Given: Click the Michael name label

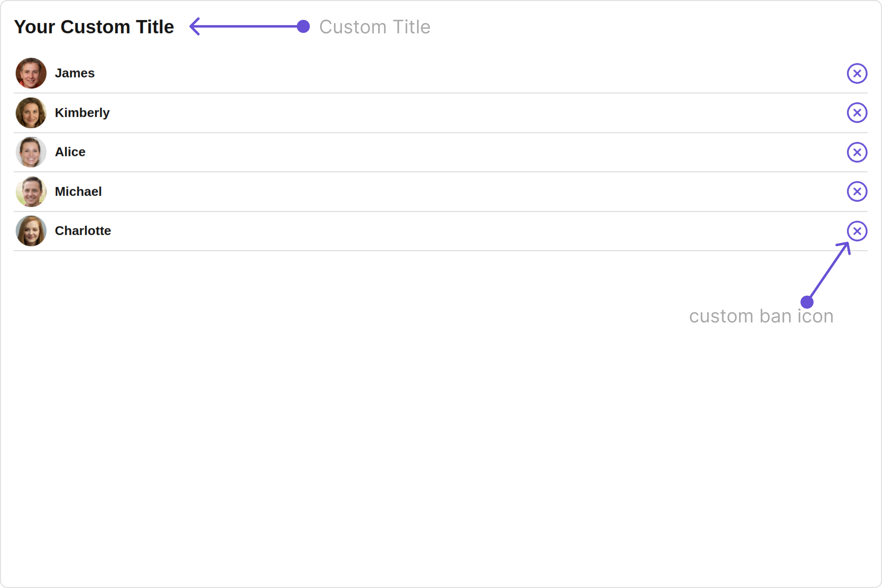Looking at the screenshot, I should (78, 191).
